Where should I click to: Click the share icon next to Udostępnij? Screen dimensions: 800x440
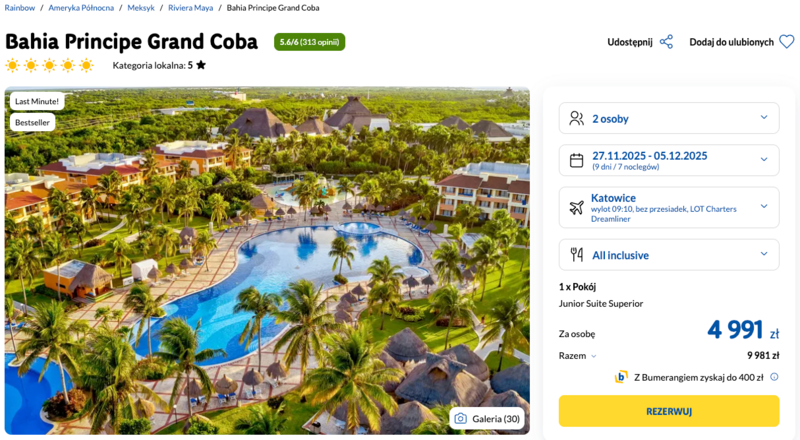click(x=666, y=42)
